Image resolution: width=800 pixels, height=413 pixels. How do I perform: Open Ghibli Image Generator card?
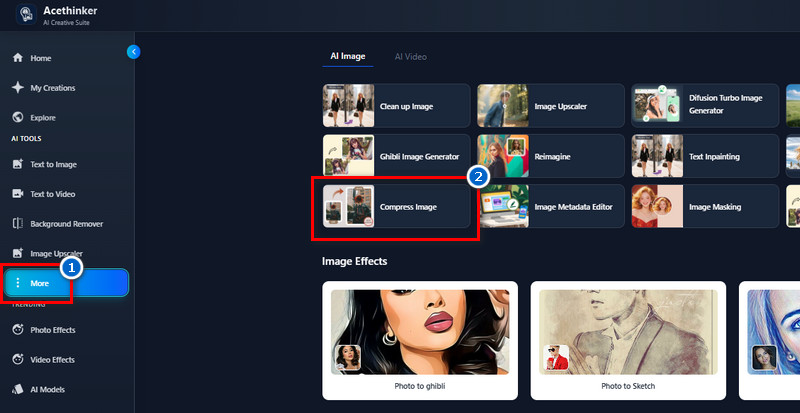(x=396, y=156)
